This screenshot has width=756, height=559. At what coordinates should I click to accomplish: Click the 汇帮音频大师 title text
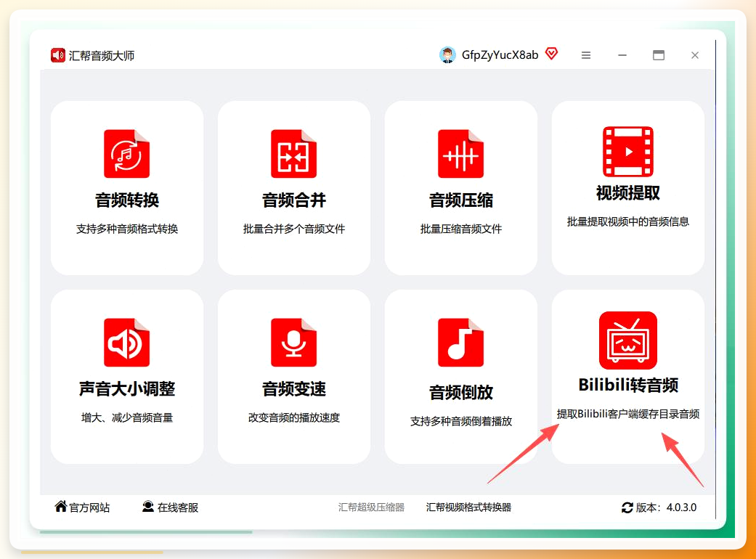(101, 55)
